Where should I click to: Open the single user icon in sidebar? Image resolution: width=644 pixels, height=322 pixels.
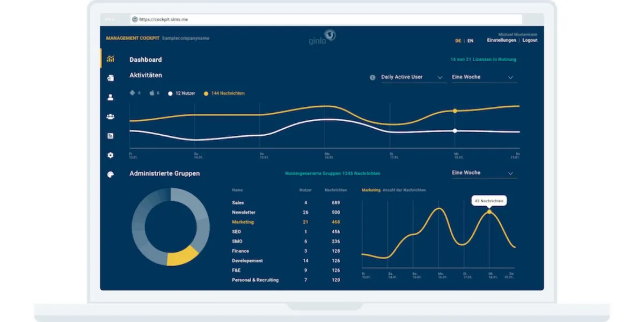[x=110, y=97]
